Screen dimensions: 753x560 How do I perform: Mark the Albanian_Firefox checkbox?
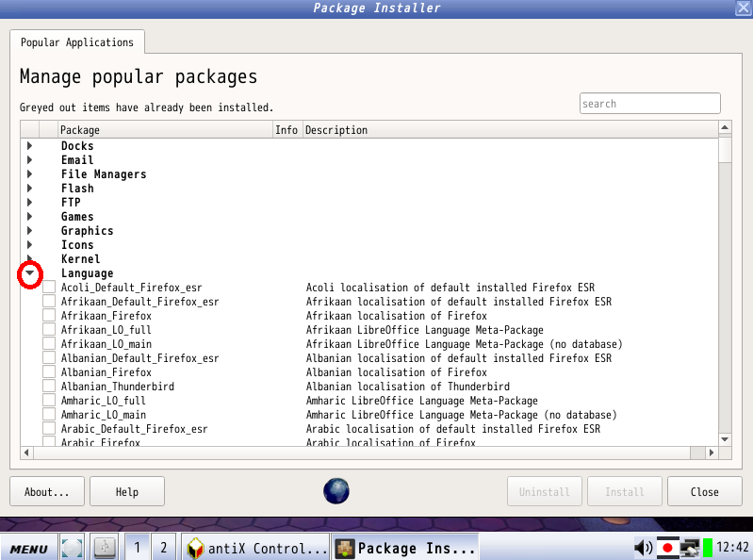[x=49, y=372]
